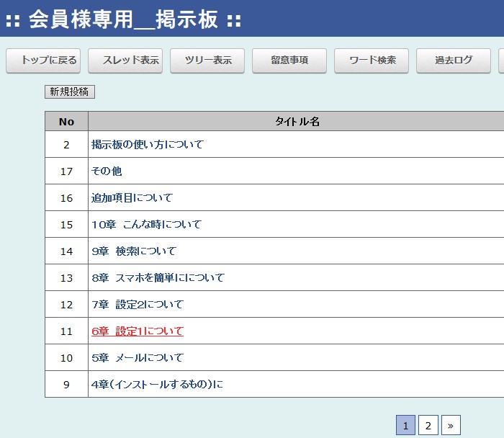Open thread 追加項目について
Viewport: 504px width, 438px height.
pyautogui.click(x=132, y=198)
